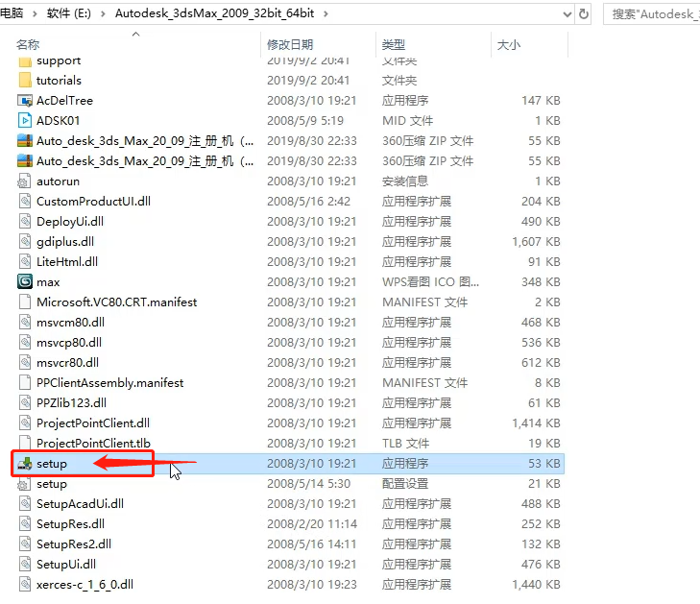Screen dimensions: 700x604
Task: Click the SetupRes2.dll file icon
Action: (x=25, y=544)
